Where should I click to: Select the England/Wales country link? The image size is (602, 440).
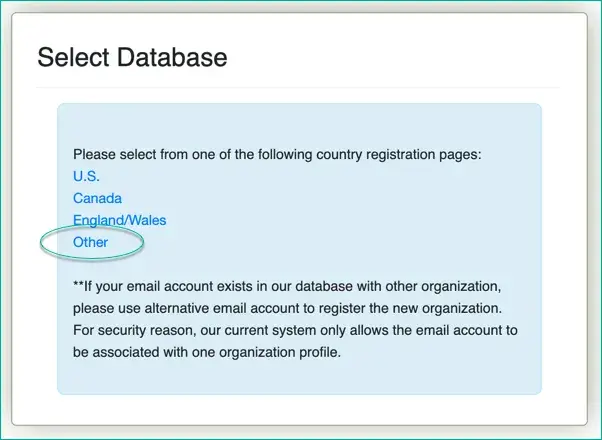pos(119,220)
